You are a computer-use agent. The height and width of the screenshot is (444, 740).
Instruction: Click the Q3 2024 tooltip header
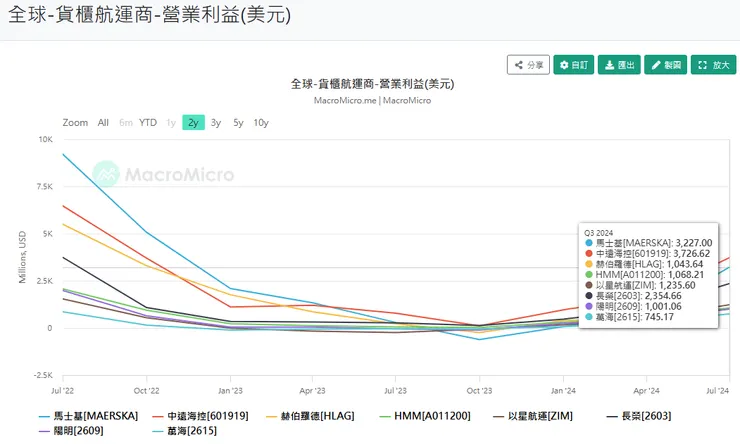coord(598,233)
